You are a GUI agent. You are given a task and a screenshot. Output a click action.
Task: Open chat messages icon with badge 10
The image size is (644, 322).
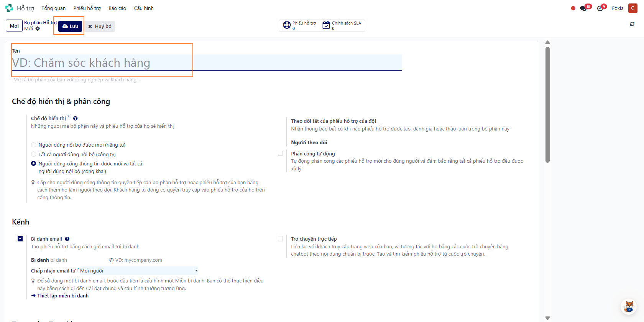[x=583, y=8]
